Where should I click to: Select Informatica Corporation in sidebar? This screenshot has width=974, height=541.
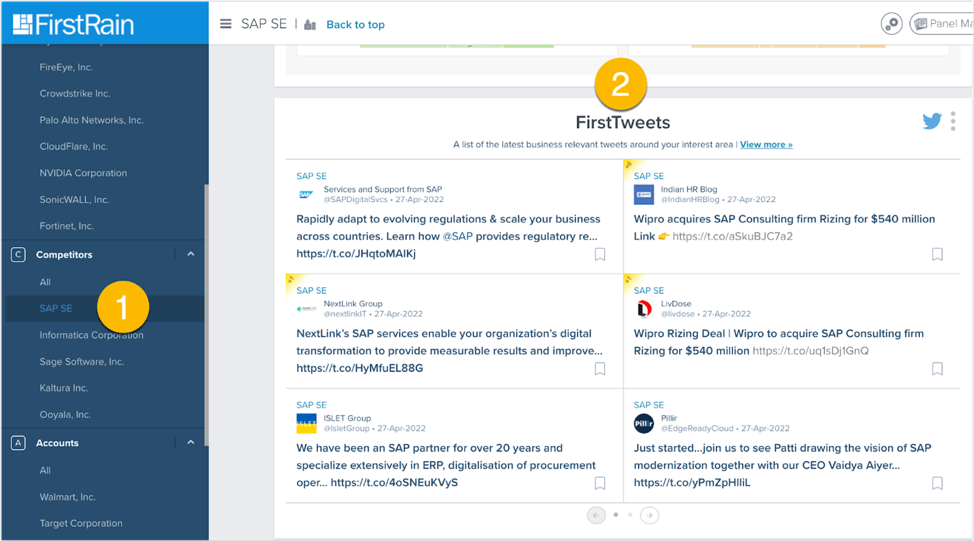coord(91,335)
